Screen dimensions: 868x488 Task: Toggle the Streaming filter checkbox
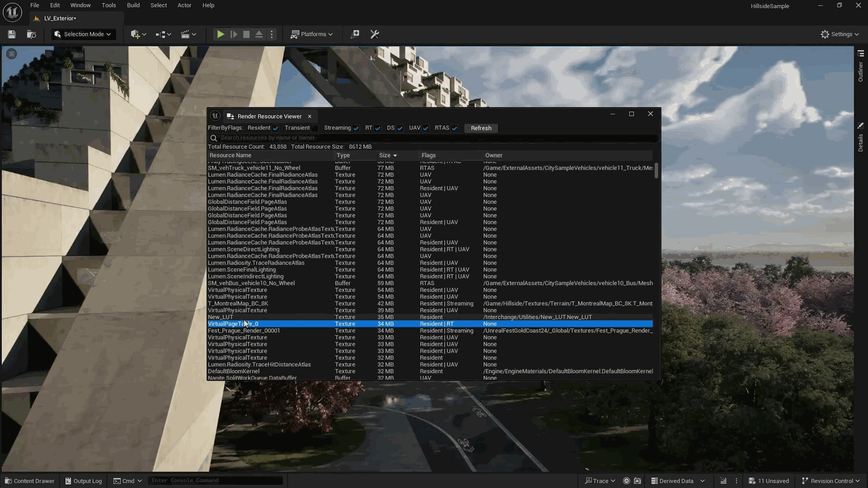[356, 129]
